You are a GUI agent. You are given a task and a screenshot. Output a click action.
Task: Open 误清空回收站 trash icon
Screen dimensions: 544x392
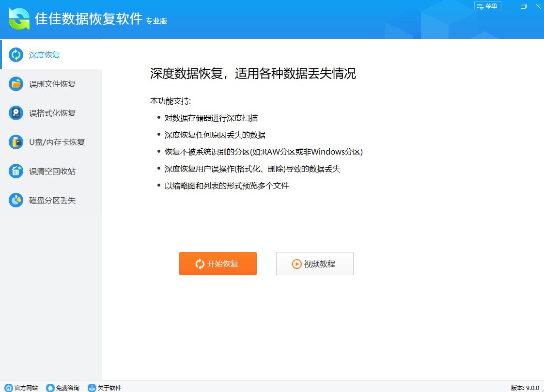[x=16, y=171]
